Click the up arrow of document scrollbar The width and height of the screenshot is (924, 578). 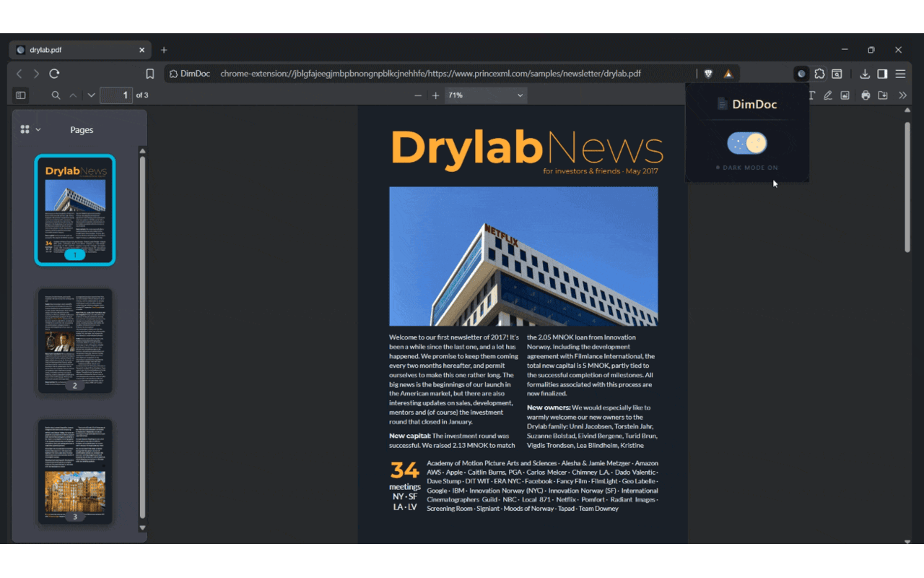(907, 111)
